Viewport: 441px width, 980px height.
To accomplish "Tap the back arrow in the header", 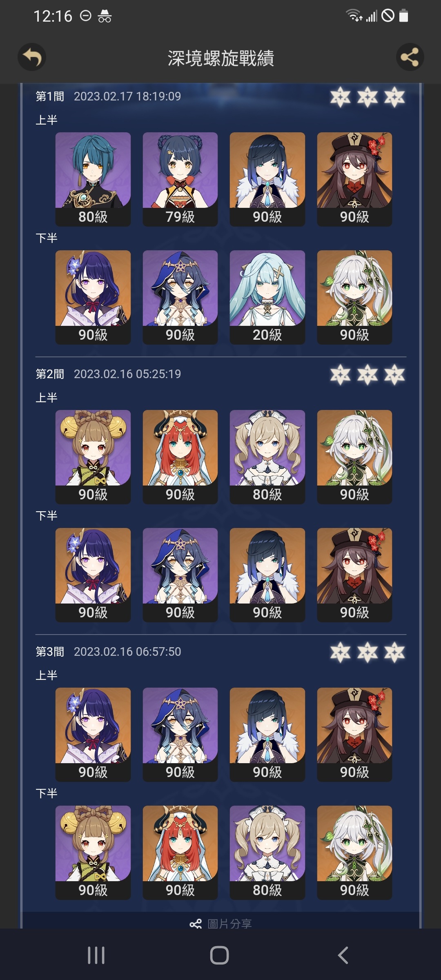I will pyautogui.click(x=31, y=57).
